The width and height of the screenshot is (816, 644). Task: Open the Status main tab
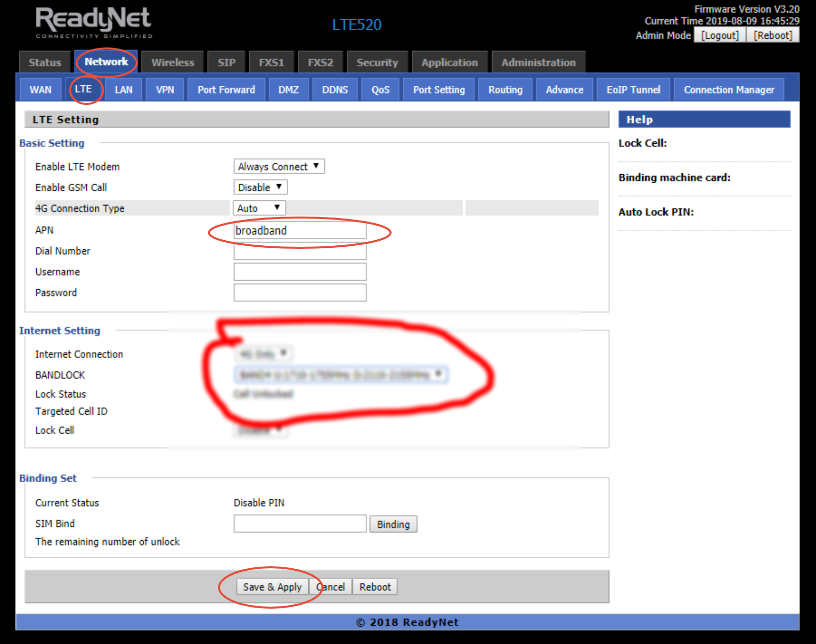click(44, 63)
